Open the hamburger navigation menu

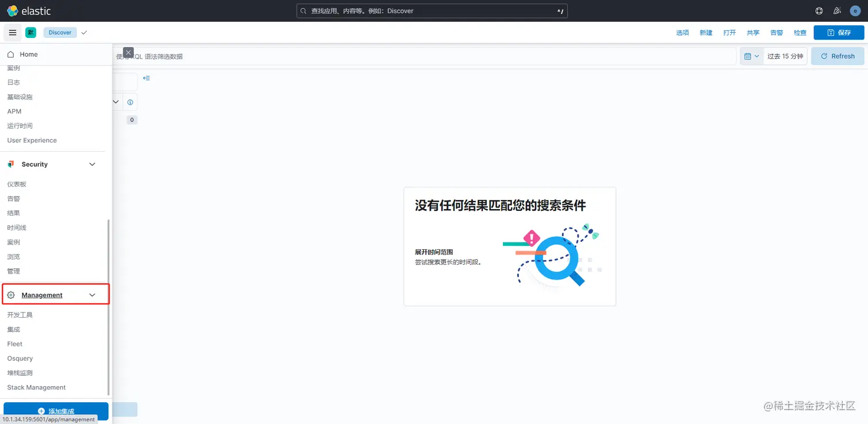(x=12, y=32)
